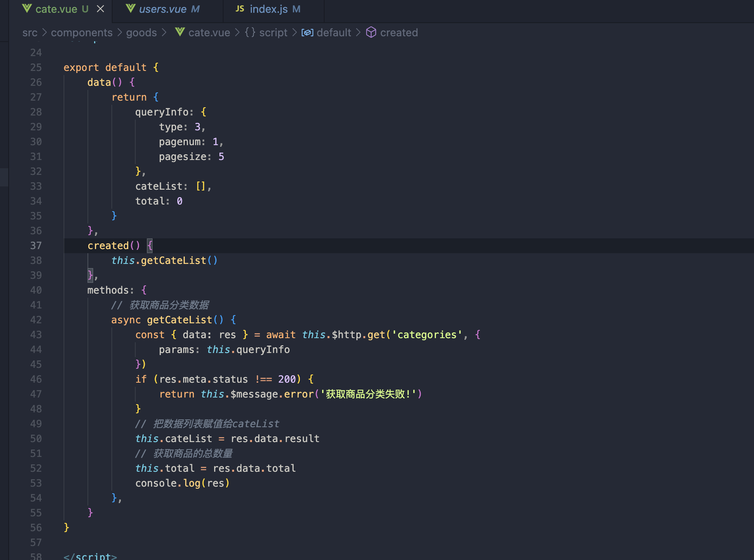This screenshot has width=754, height=560.
Task: Open the components breadcrumb
Action: [82, 33]
